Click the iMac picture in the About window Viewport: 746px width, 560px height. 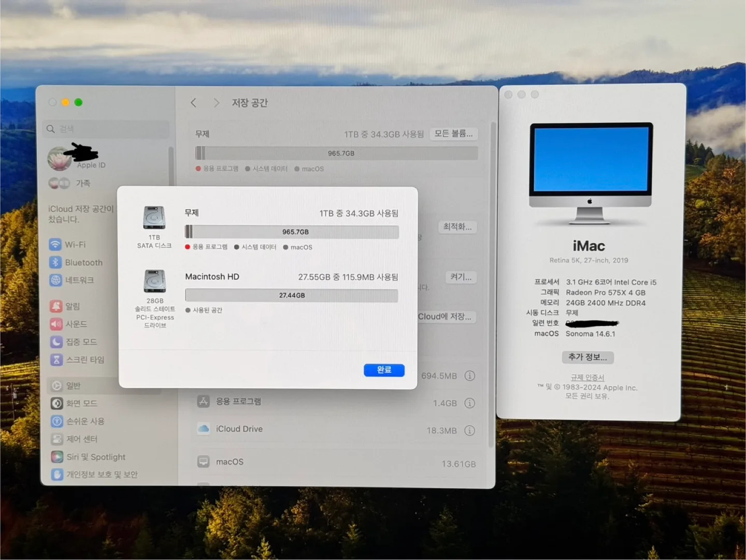click(x=591, y=174)
